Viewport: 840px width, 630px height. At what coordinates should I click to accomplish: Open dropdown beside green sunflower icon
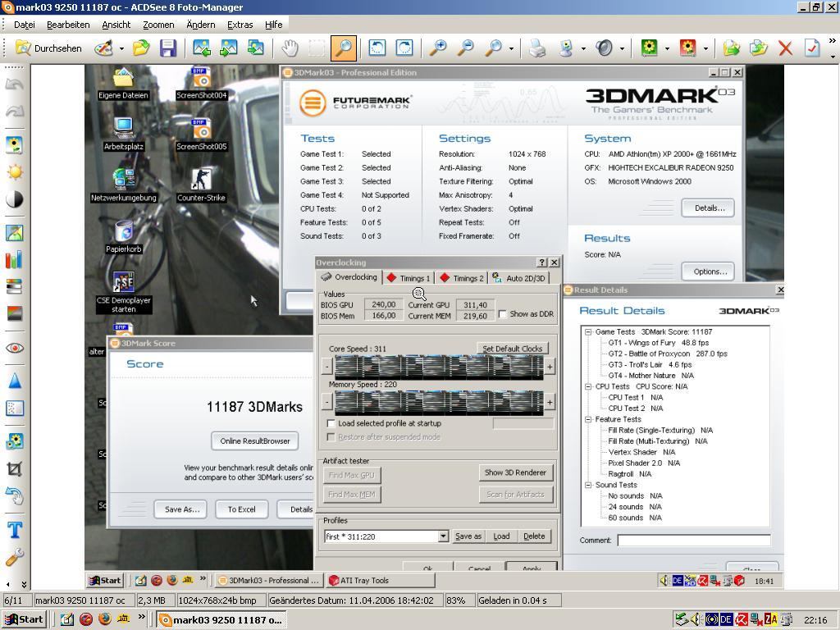coord(667,48)
